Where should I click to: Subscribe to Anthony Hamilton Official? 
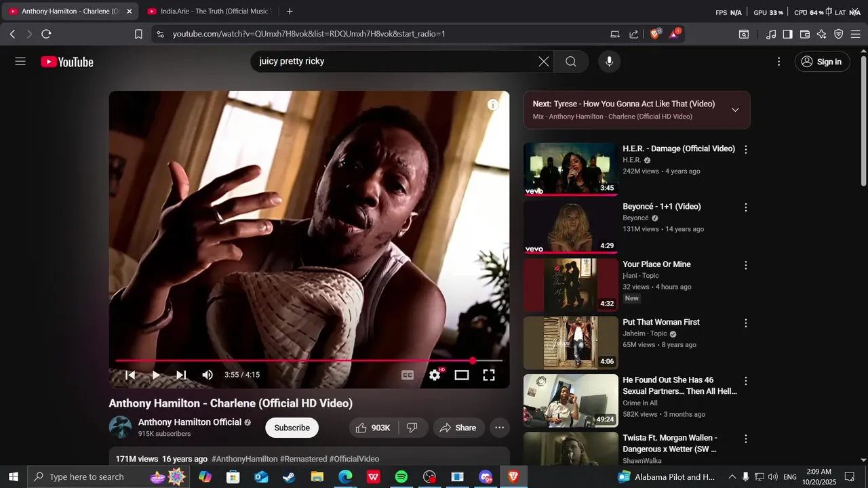tap(292, 428)
